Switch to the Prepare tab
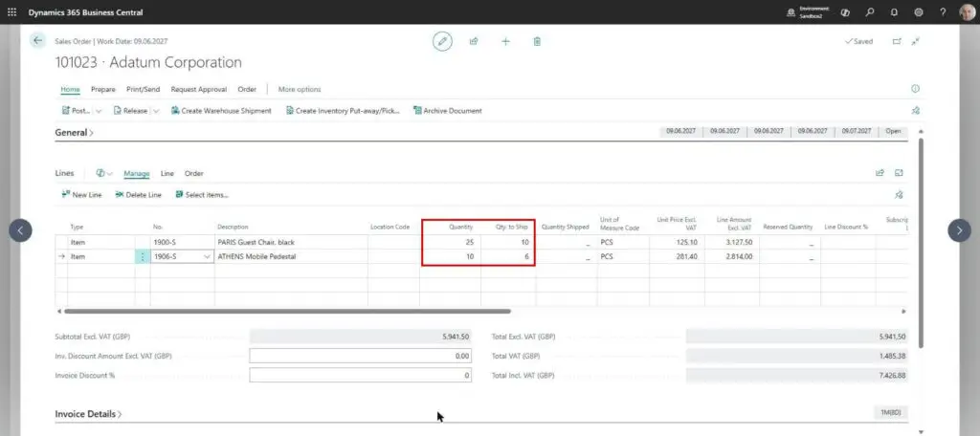The width and height of the screenshot is (980, 436). pos(103,89)
